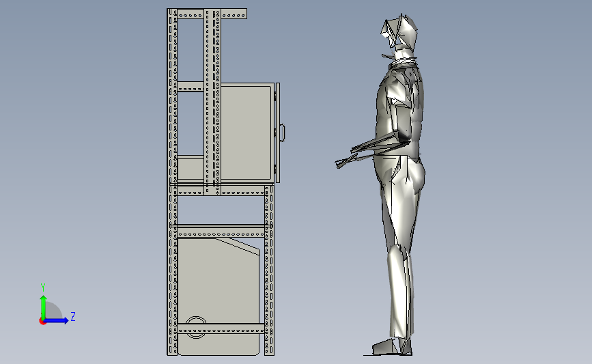Click the red origin ball of the triad

(42, 322)
